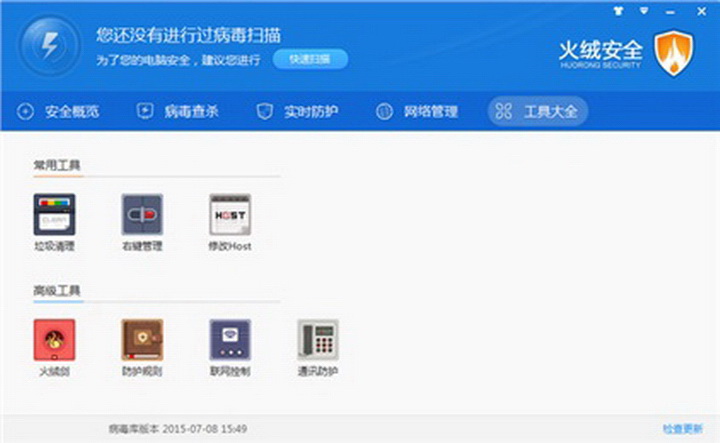Go to the 实时防护 tab
Screen dimensions: 720x443
298,111
